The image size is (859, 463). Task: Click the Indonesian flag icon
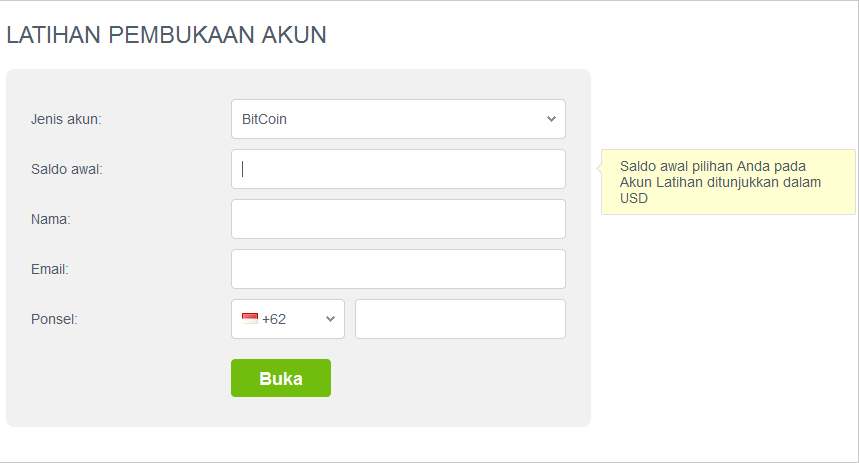click(x=250, y=318)
